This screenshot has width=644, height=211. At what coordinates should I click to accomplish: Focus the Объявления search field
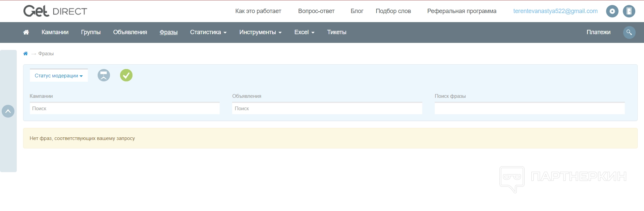click(327, 109)
